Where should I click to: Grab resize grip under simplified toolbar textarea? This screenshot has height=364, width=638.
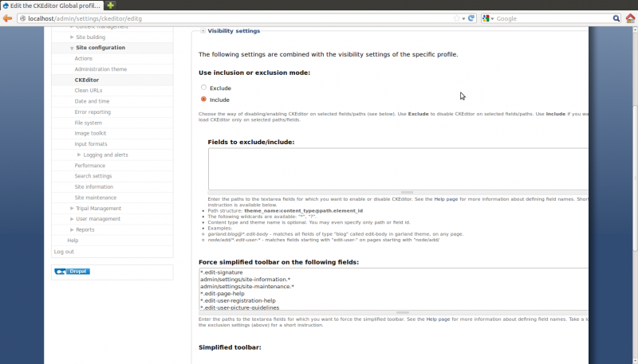[x=403, y=313]
